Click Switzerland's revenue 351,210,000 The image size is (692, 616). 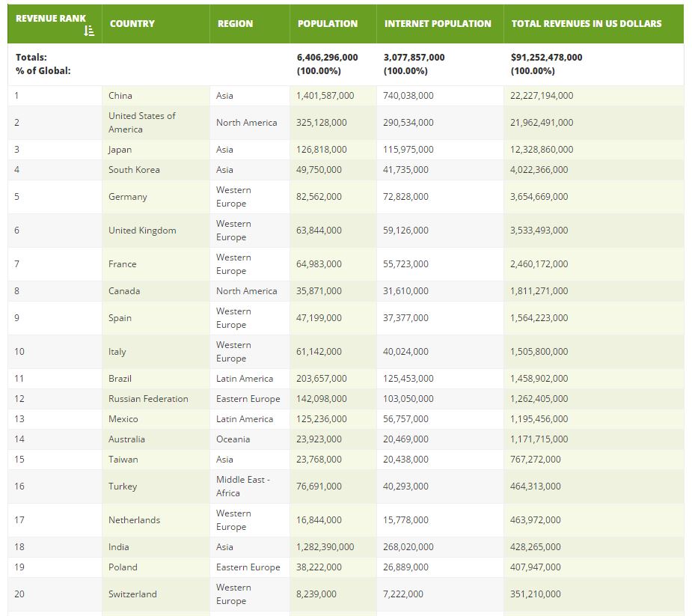pyautogui.click(x=536, y=594)
